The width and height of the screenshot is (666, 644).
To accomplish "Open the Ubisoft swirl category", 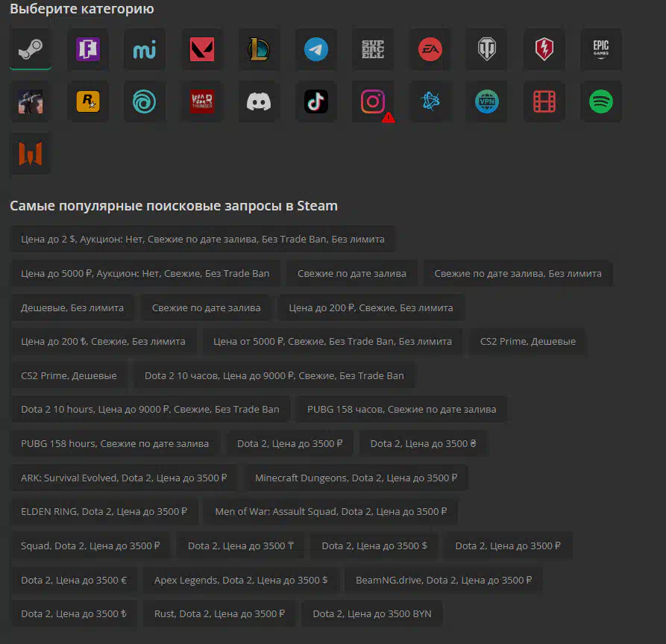I will [x=145, y=101].
